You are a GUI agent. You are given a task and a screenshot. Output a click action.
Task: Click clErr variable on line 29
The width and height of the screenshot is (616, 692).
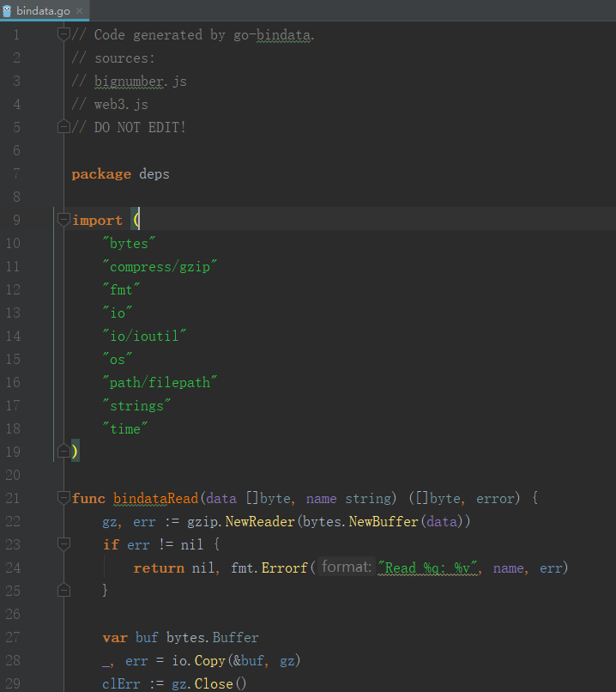pos(121,683)
